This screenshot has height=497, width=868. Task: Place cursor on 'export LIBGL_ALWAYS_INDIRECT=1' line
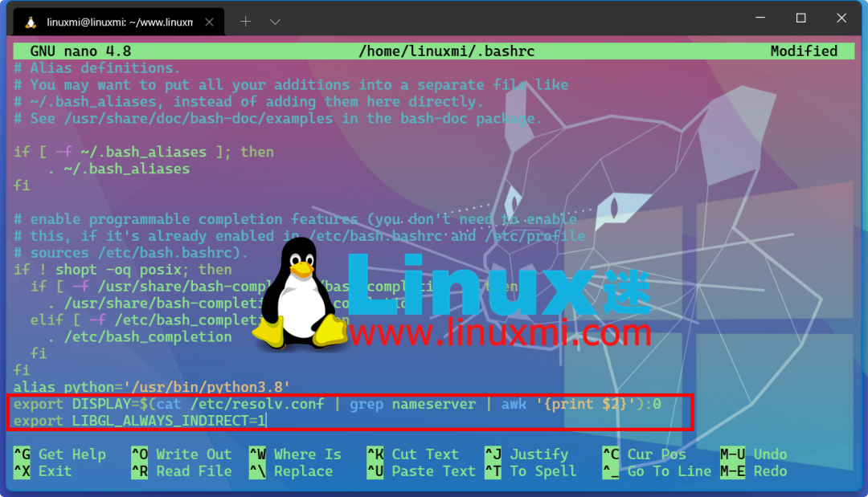[140, 422]
